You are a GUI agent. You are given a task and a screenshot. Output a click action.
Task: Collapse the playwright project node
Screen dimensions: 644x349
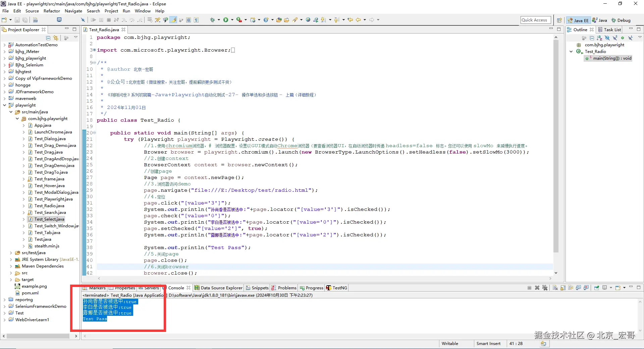[x=4, y=105]
